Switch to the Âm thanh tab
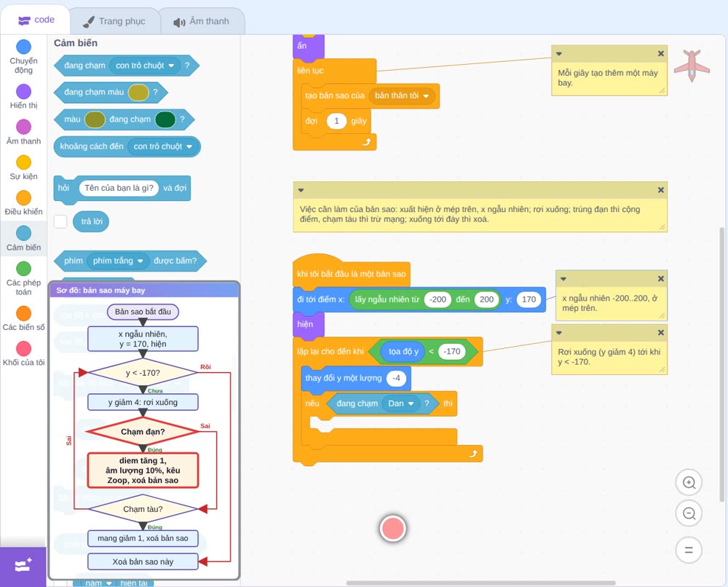 pos(202,21)
